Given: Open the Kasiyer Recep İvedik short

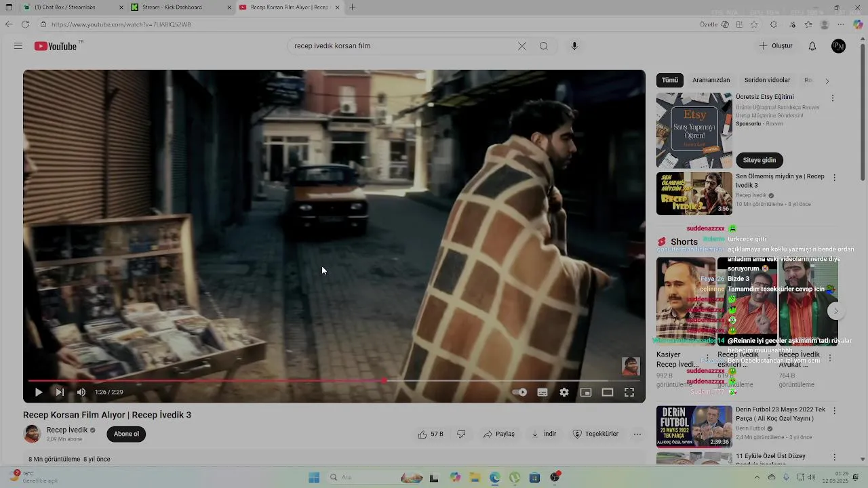Looking at the screenshot, I should point(685,302).
